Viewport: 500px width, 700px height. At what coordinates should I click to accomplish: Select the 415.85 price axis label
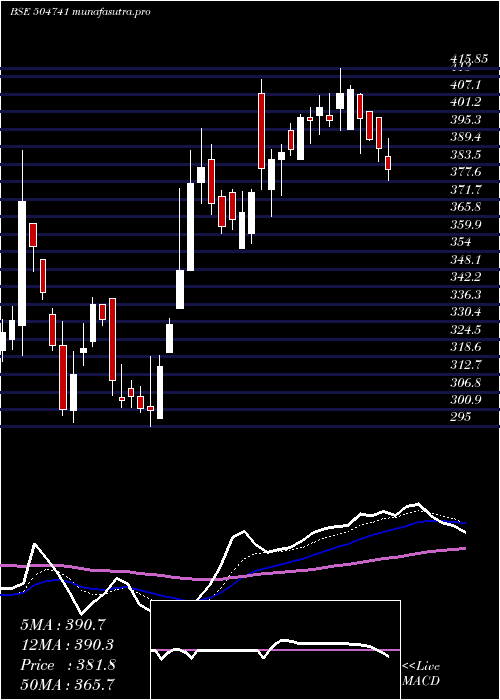coord(468,59)
